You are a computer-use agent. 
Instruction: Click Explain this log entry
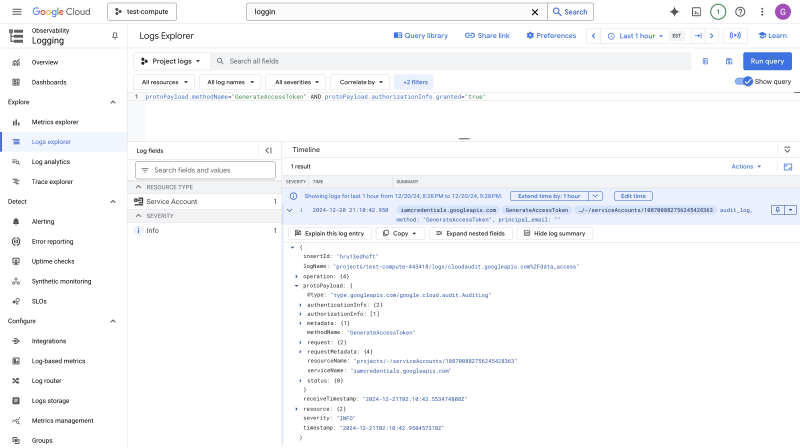(x=330, y=234)
